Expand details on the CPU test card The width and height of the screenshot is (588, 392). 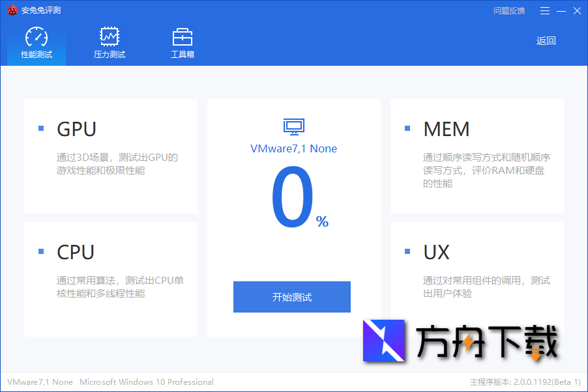point(110,273)
